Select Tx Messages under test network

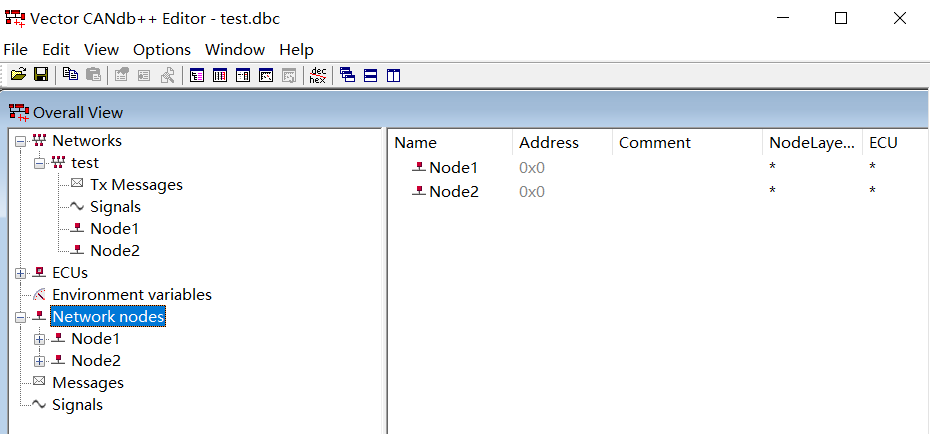point(136,184)
